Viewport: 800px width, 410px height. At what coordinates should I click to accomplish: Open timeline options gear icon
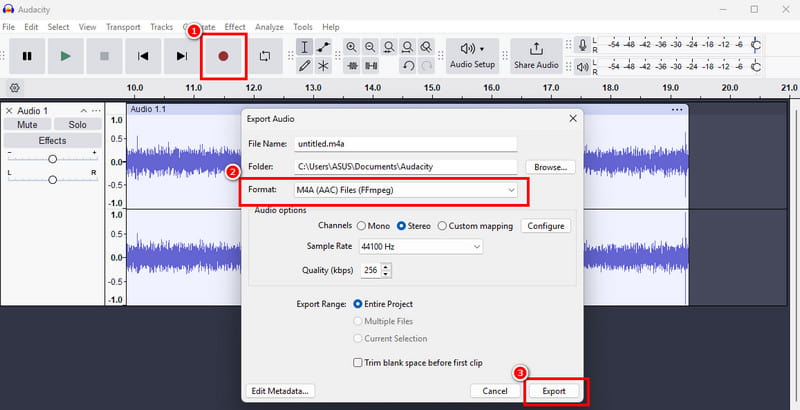click(x=15, y=88)
